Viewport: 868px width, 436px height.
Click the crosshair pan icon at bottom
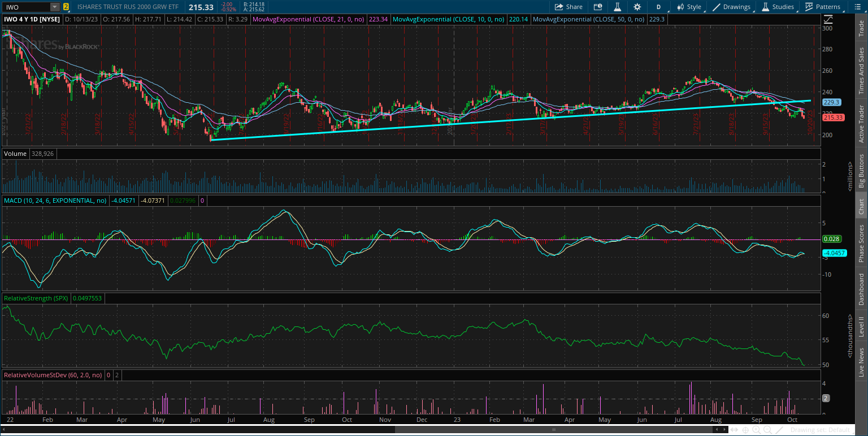click(745, 430)
